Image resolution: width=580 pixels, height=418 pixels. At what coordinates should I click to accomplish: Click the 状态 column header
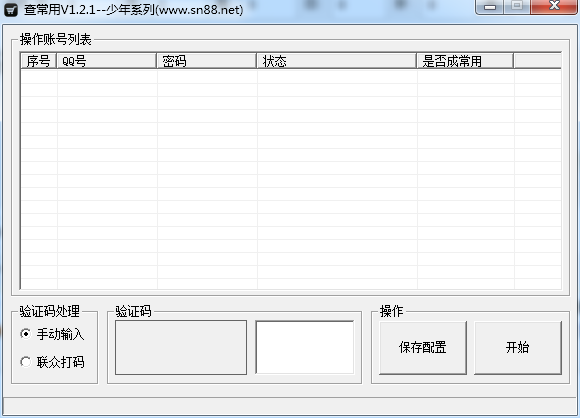click(x=337, y=61)
